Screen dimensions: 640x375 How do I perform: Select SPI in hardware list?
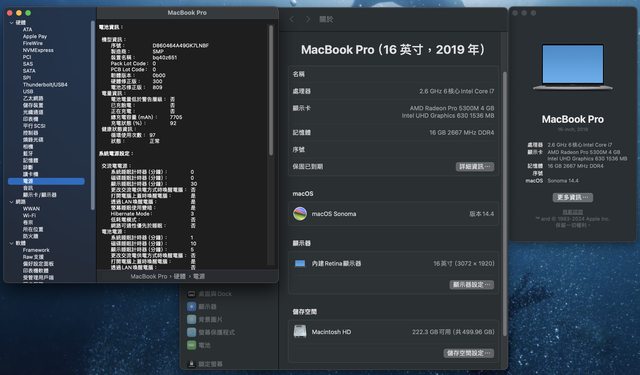click(27, 78)
